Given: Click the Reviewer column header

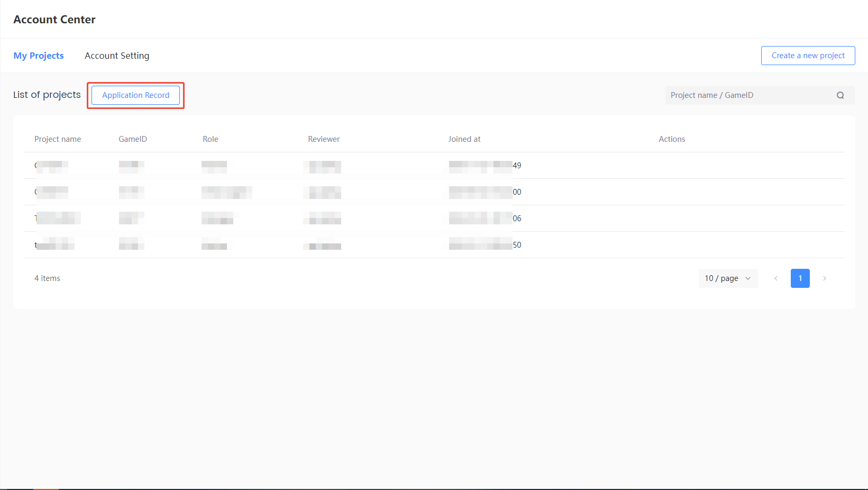Looking at the screenshot, I should tap(324, 139).
